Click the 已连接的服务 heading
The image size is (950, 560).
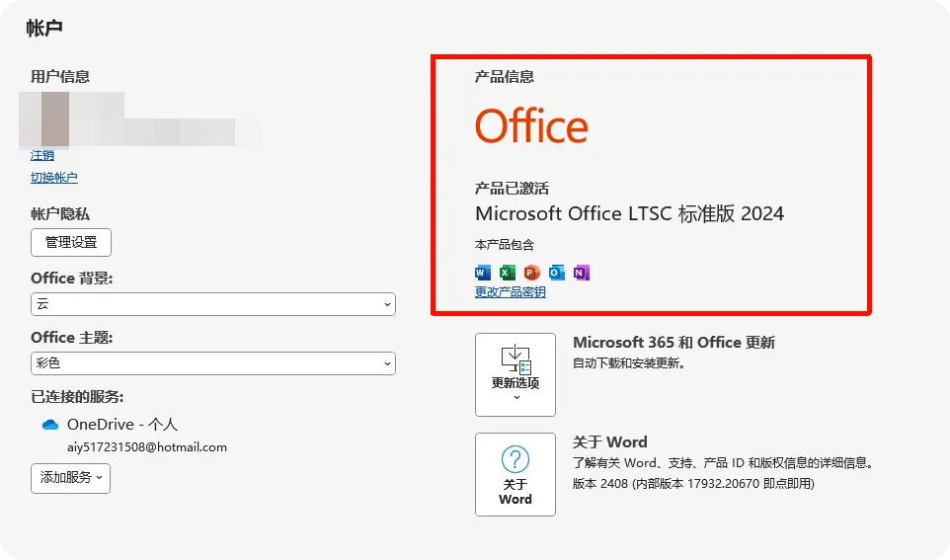click(77, 397)
